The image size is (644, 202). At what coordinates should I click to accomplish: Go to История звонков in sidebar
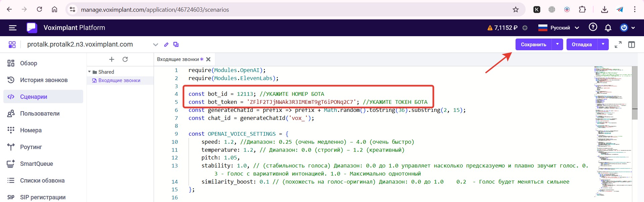click(x=43, y=80)
